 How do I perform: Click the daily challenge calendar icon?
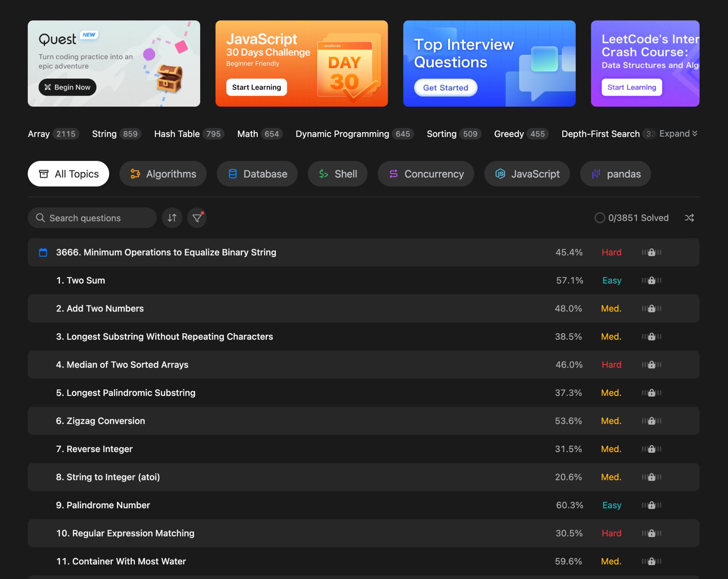click(x=43, y=252)
